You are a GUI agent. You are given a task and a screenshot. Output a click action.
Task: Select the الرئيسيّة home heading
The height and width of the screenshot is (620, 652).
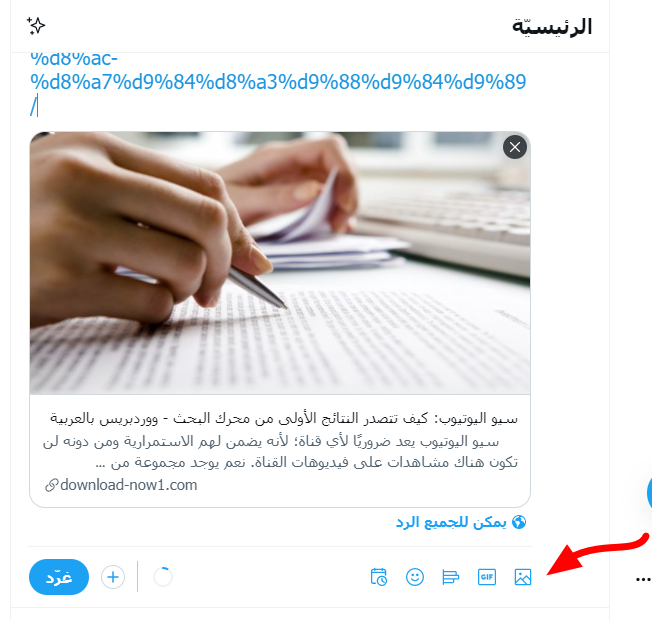click(x=552, y=27)
